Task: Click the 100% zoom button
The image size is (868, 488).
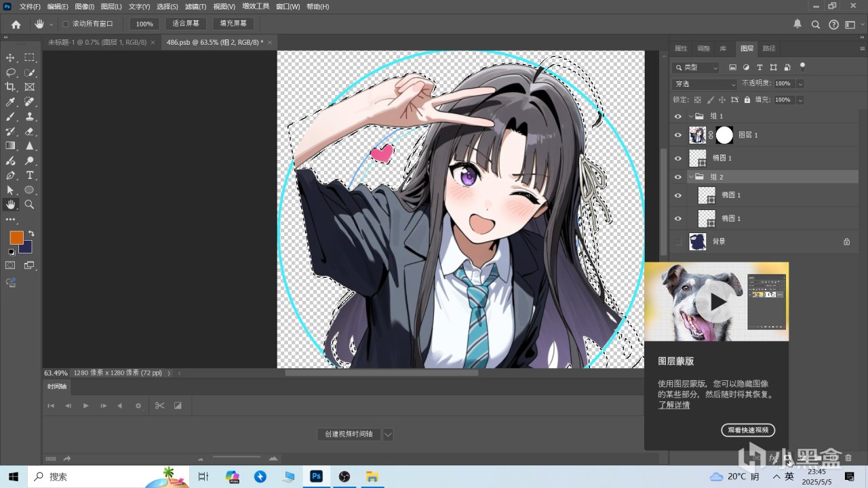Action: pyautogui.click(x=144, y=24)
